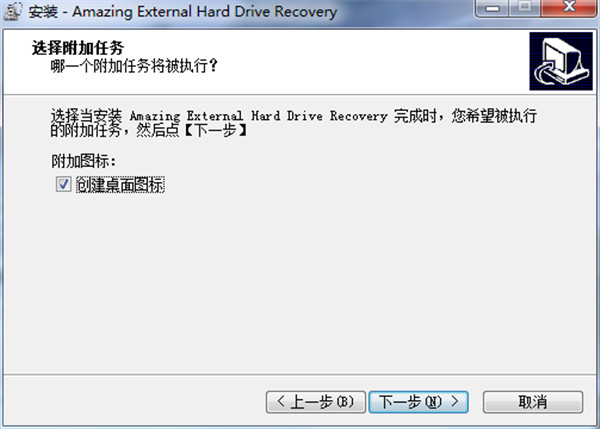Click the computer setup image in the header
The width and height of the screenshot is (600, 429).
pyautogui.click(x=561, y=61)
